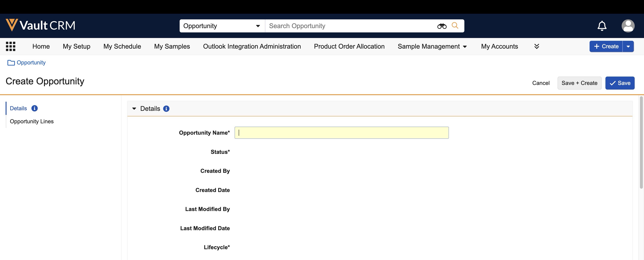Image resolution: width=644 pixels, height=260 pixels.
Task: Open the grid app launcher icon
Action: coord(10,46)
